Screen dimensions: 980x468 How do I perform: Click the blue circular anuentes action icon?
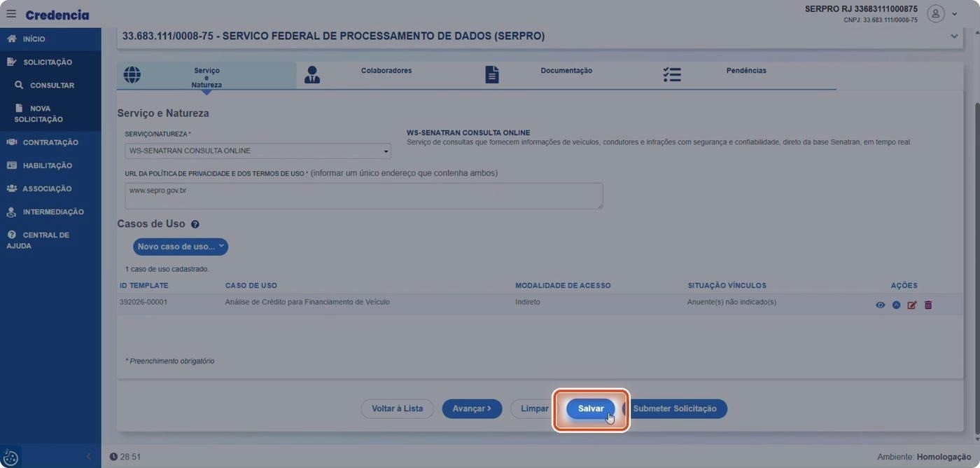coord(896,305)
